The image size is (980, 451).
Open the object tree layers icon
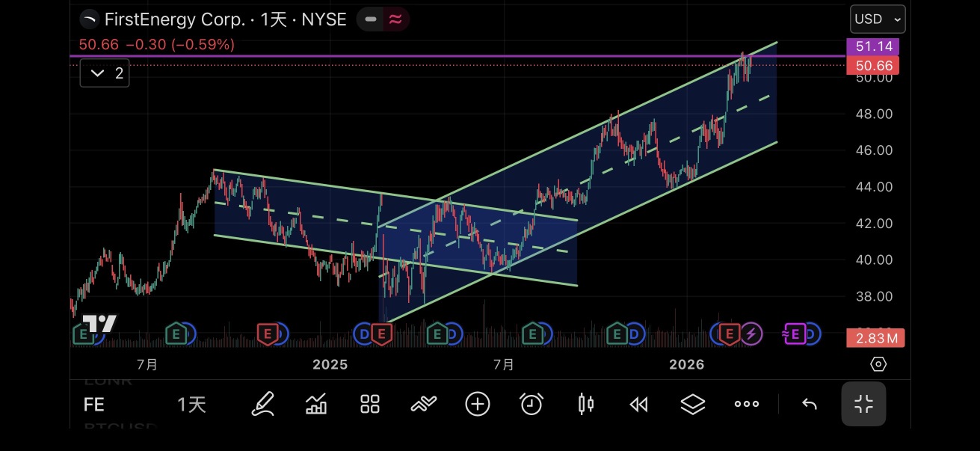tap(693, 405)
